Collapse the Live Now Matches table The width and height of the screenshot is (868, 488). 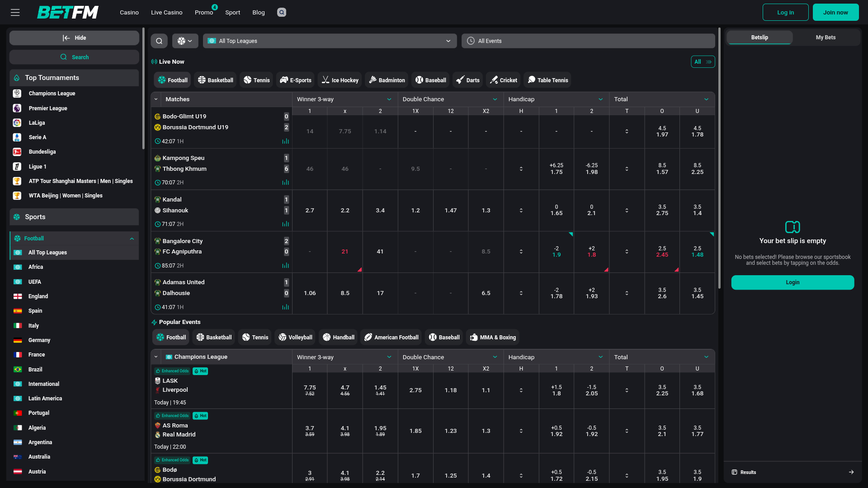click(x=156, y=99)
